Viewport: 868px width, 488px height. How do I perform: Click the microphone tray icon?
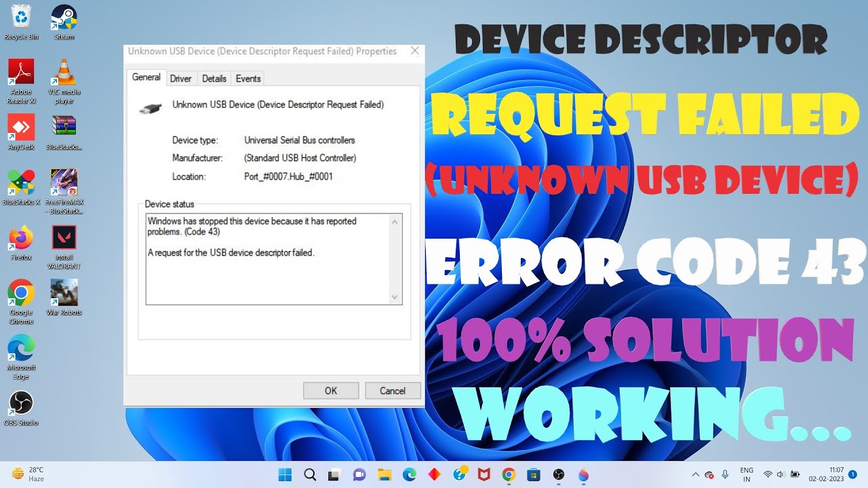pos(725,474)
